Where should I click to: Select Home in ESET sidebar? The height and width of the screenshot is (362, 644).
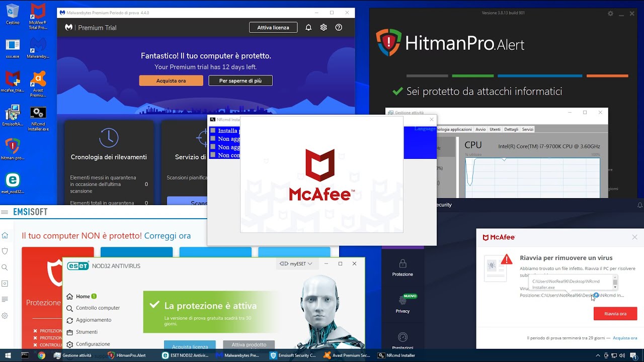click(82, 296)
